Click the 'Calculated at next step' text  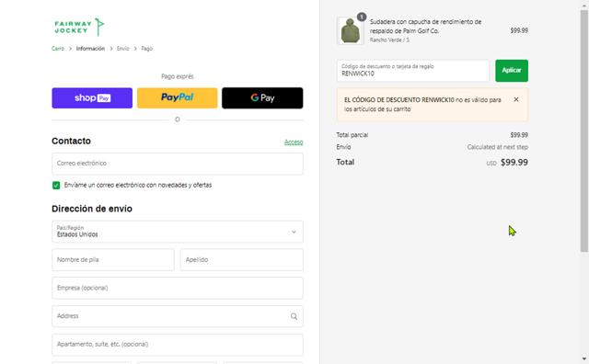497,147
